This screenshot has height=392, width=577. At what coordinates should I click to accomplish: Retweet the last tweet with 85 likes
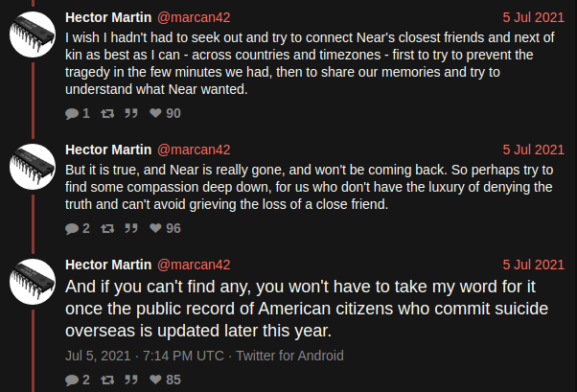click(107, 380)
